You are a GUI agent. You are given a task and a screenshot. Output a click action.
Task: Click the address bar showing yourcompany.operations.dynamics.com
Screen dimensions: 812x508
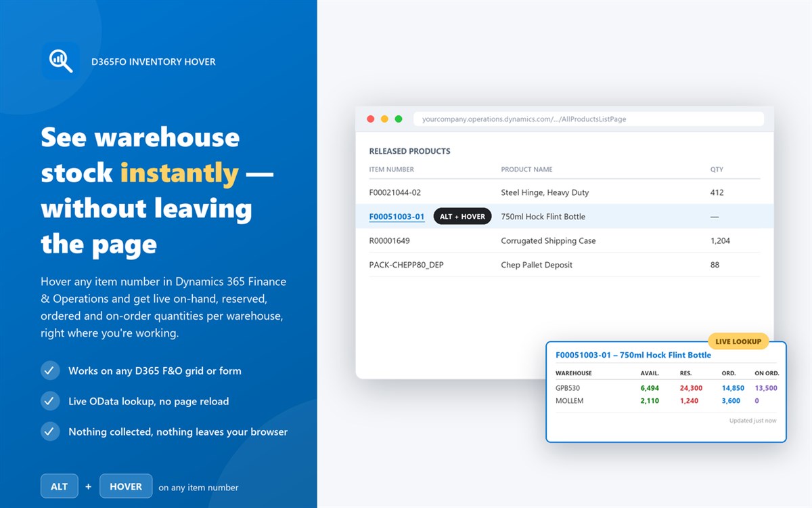589,119
